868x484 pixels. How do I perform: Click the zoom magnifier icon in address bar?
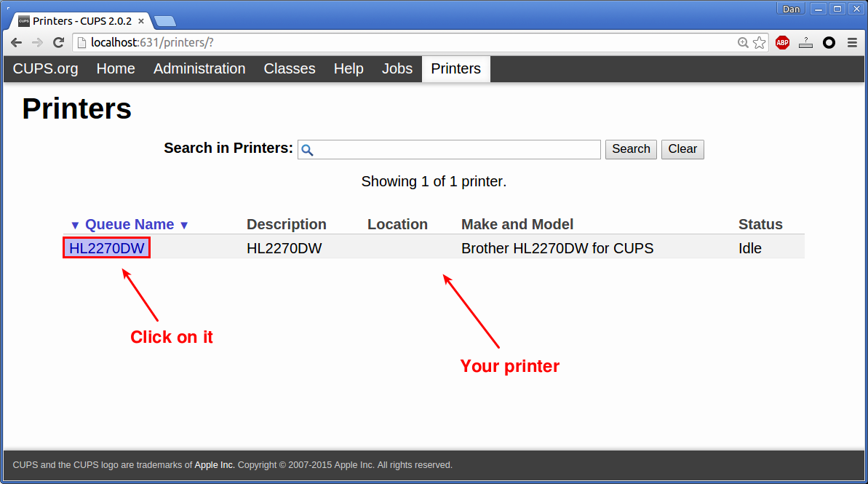(x=743, y=43)
